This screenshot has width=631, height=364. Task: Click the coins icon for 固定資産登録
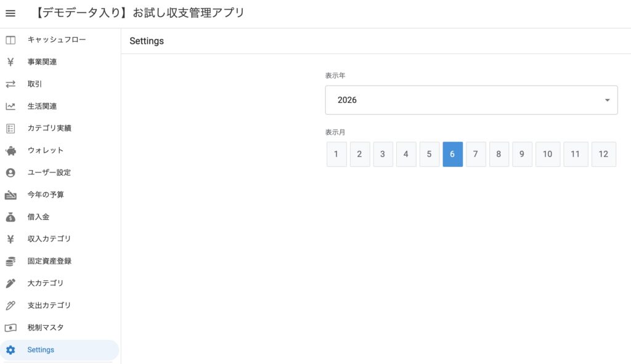click(x=10, y=261)
